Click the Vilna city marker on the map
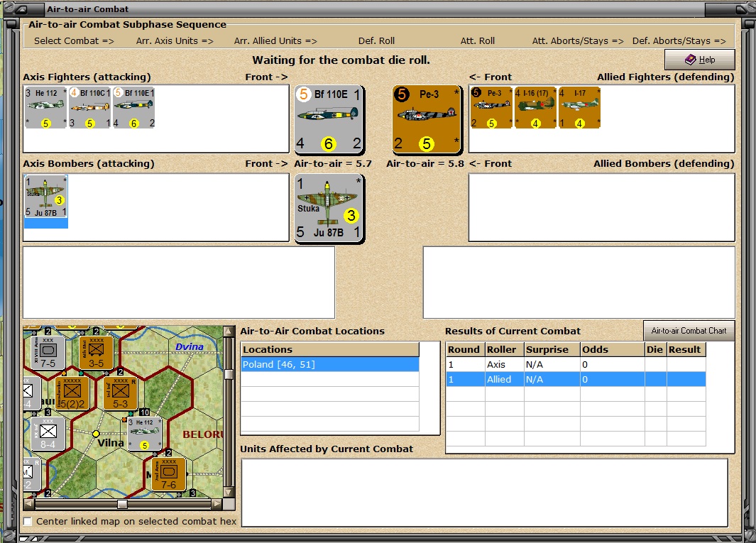Viewport: 756px width, 543px height. tap(96, 434)
